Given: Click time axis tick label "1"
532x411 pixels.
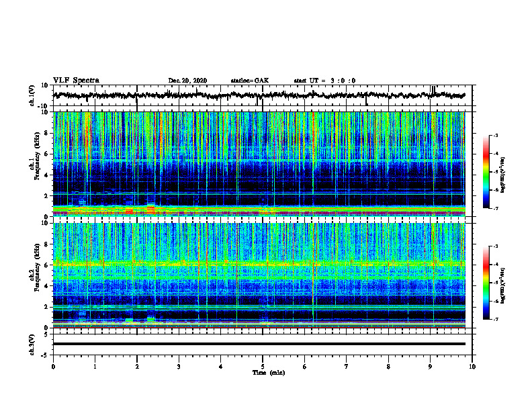Looking at the screenshot, I should (x=95, y=367).
